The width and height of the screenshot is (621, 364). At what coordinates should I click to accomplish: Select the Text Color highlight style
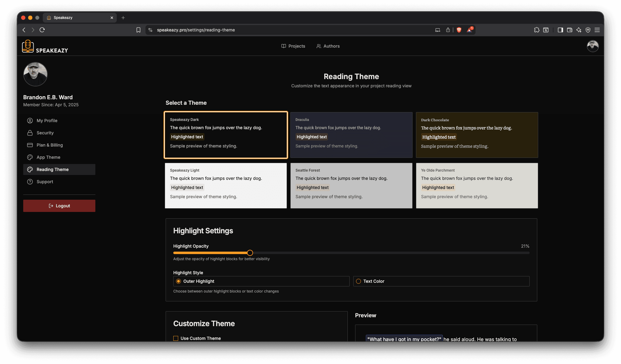358,281
